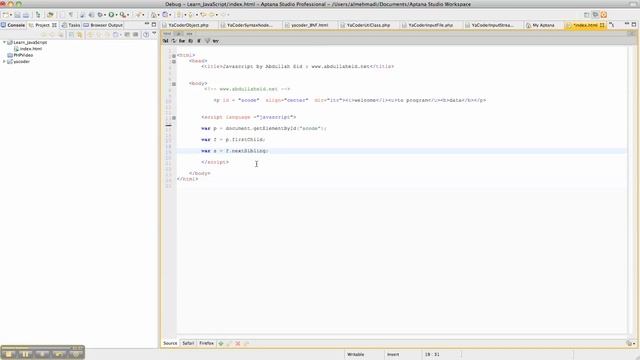Click the Save icon in the main toolbar
Screen dimensions: 640x360
(x=18, y=15)
